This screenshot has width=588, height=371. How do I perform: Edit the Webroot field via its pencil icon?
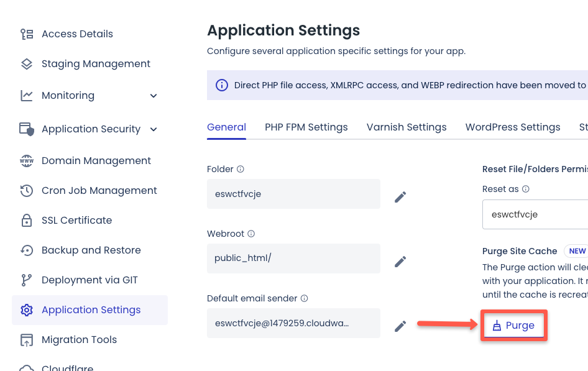point(400,261)
